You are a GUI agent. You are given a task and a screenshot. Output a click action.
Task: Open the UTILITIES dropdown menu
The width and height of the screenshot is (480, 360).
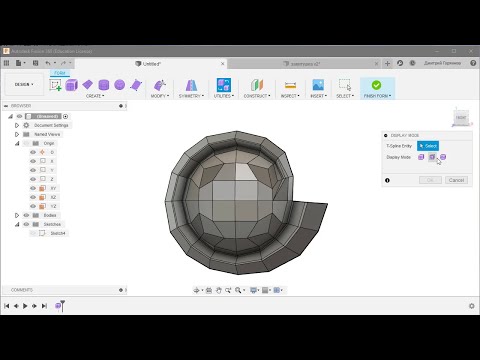tap(224, 96)
